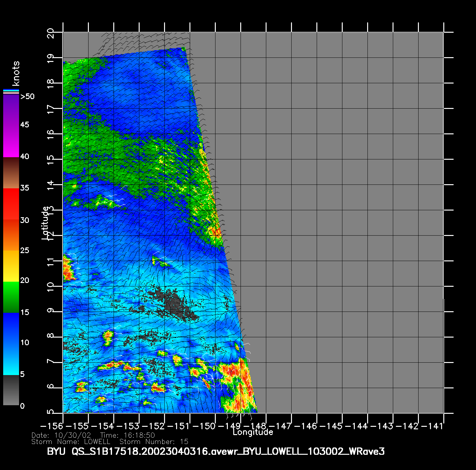Screen dimensions: 476x470
Task: Click the 'knots' unit label
Action: [16, 73]
